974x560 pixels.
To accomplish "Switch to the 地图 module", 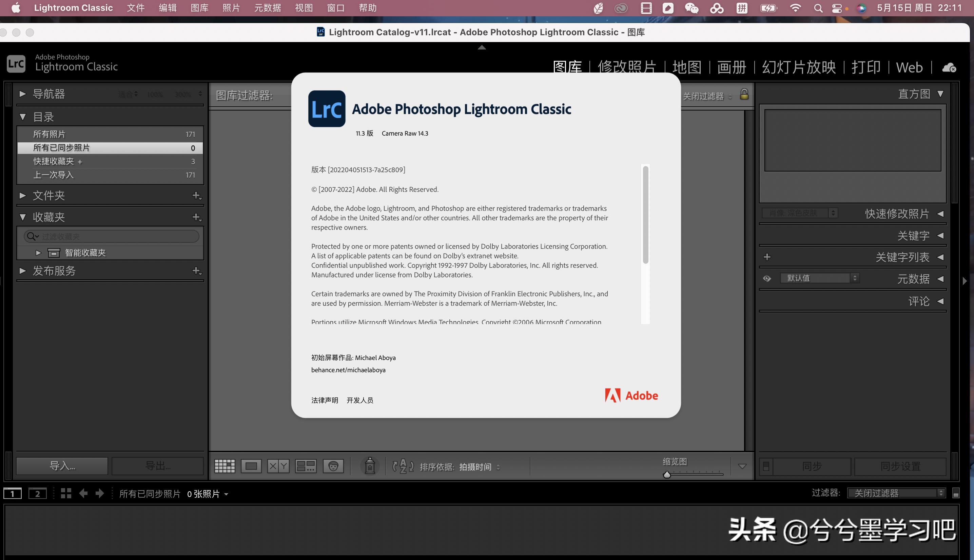I will pos(687,67).
